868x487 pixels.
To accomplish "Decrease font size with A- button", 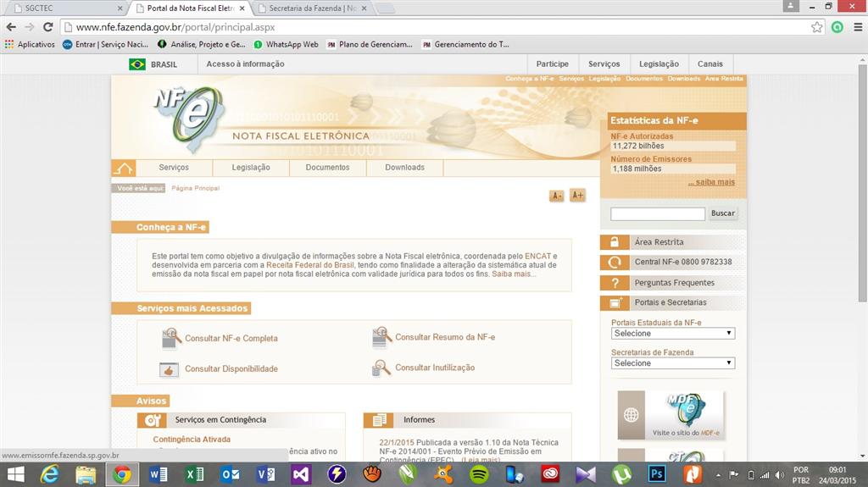I will point(557,196).
